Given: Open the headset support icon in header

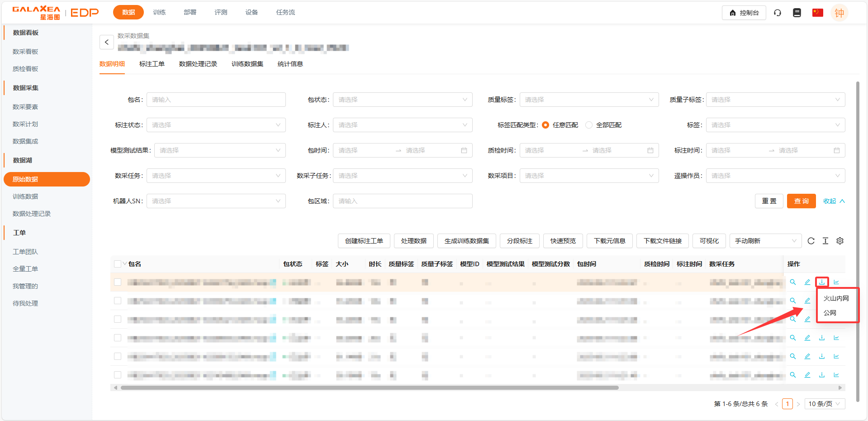Looking at the screenshot, I should pyautogui.click(x=777, y=13).
